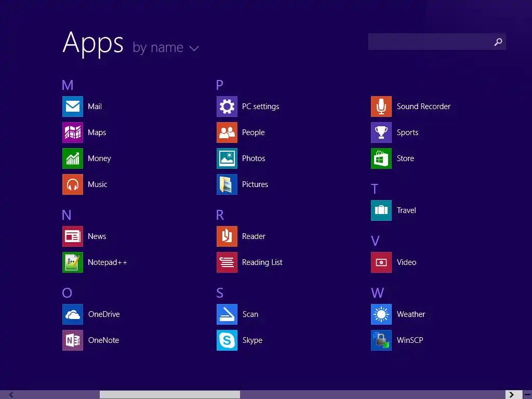The image size is (532, 399).
Task: Open the Sports trophy icon
Action: pyautogui.click(x=381, y=132)
